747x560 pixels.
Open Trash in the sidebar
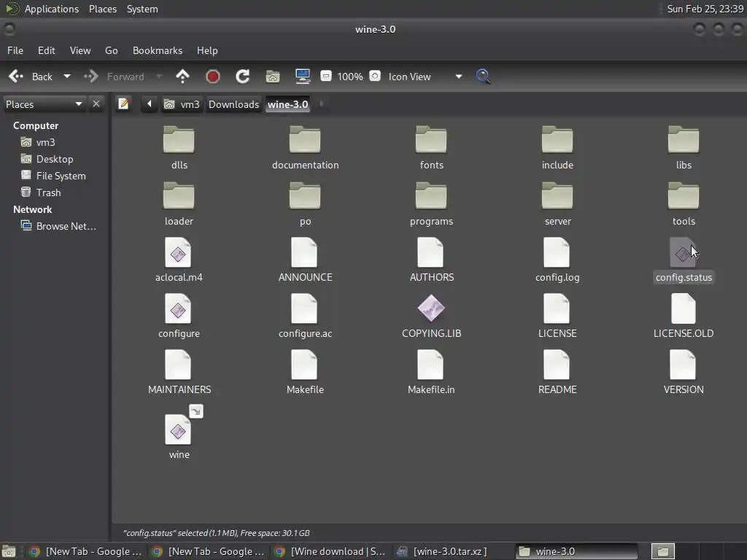point(41,192)
